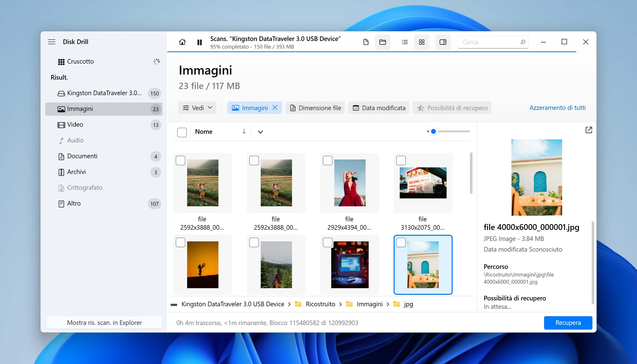Click sort direction arrow next to Nome

point(244,131)
